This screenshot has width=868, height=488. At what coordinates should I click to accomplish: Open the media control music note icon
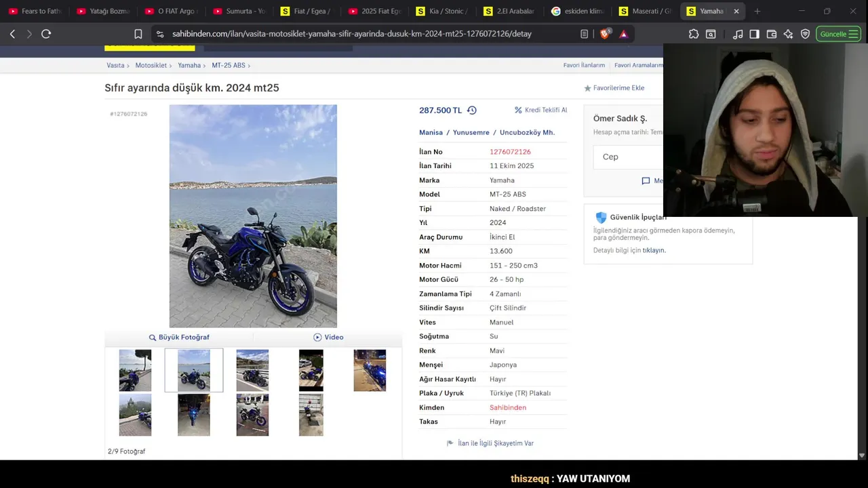point(738,34)
